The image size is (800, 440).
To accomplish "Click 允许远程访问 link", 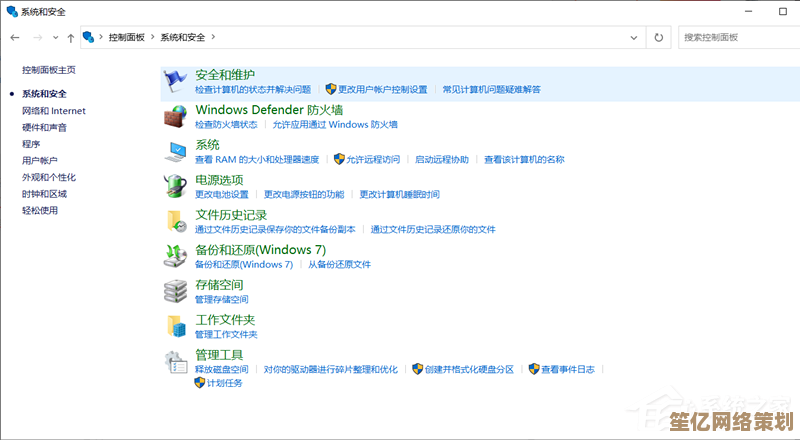I will pos(373,159).
